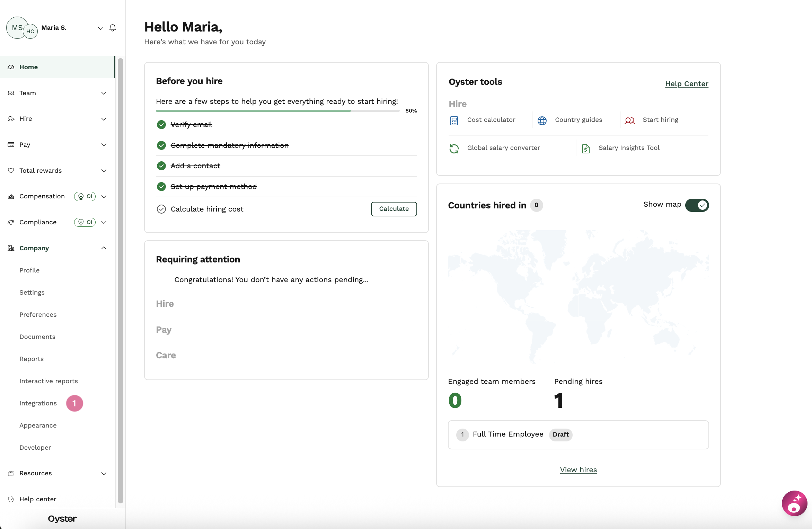Open the Cost calculator icon
Image resolution: width=812 pixels, height=529 pixels.
click(x=454, y=120)
